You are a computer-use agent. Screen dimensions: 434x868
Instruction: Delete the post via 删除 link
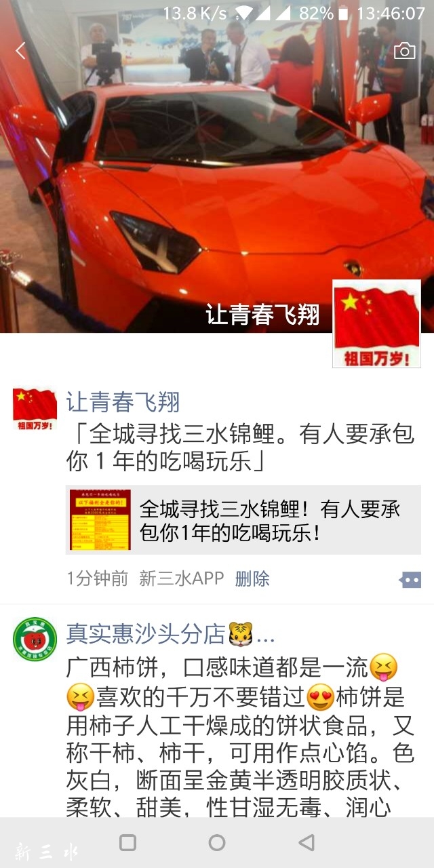[252, 578]
